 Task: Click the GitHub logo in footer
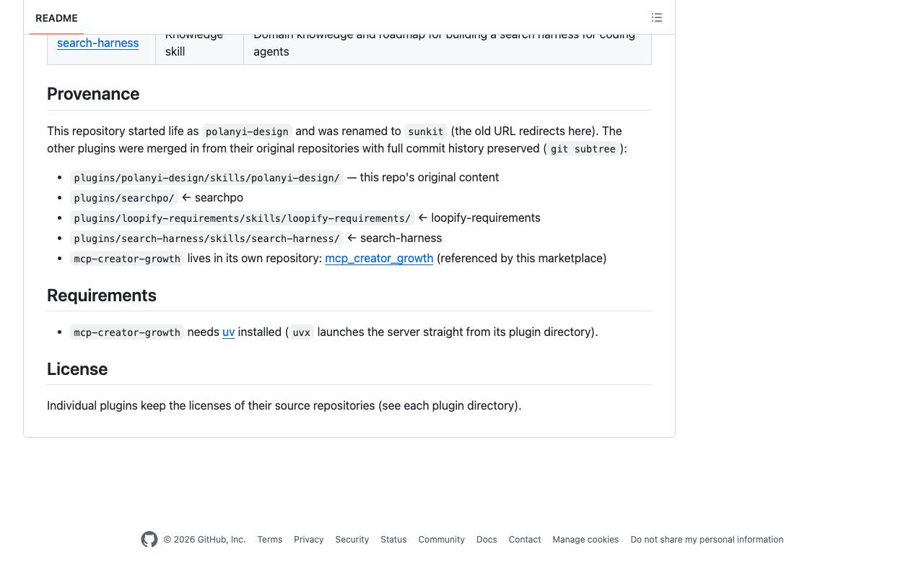tap(149, 540)
